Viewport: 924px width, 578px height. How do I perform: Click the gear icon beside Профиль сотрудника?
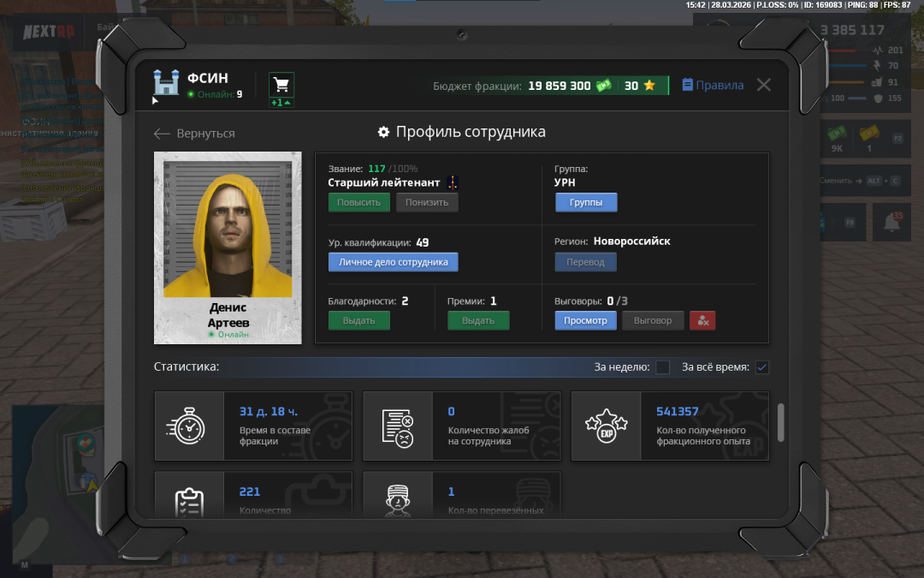click(x=384, y=132)
